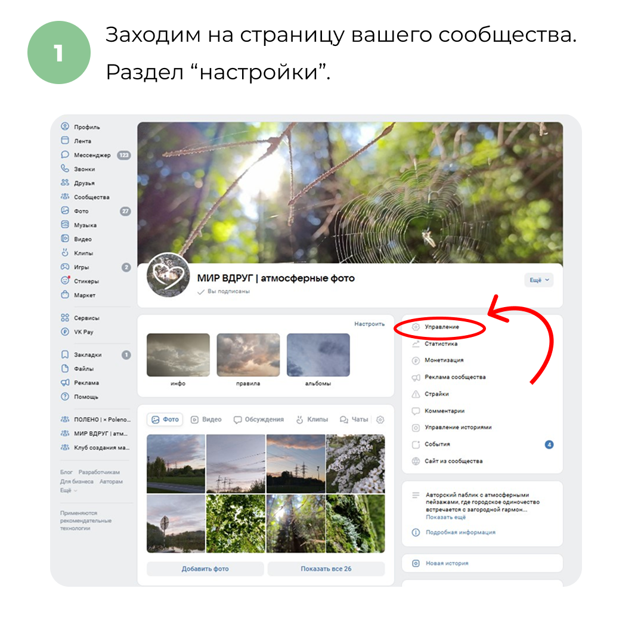Click the Настроить link above the menu tiles

370,324
